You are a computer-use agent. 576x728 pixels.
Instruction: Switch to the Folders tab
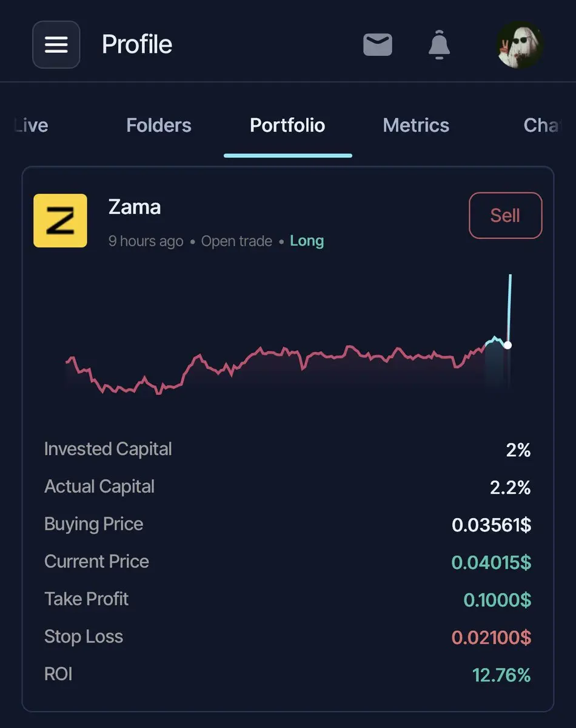coord(159,126)
